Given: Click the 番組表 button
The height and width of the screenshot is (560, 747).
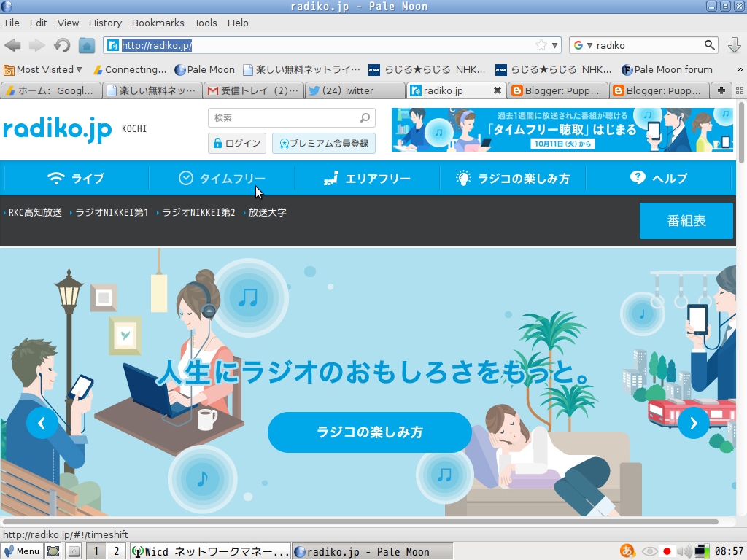Looking at the screenshot, I should 686,220.
